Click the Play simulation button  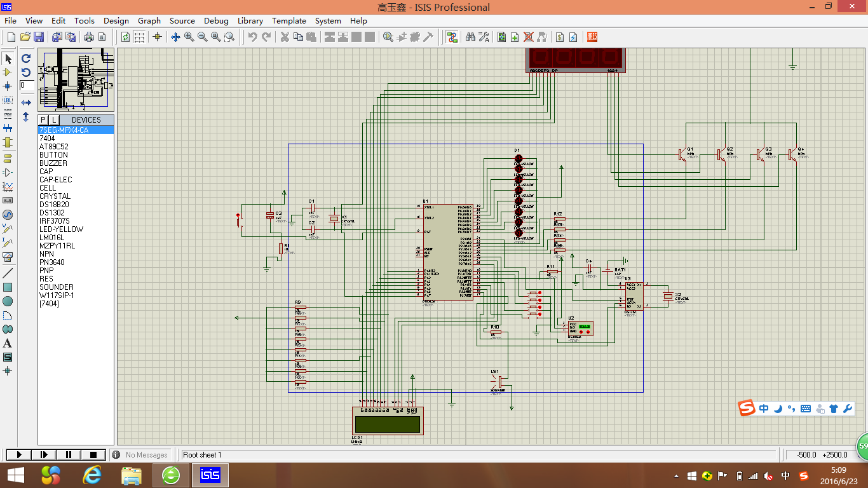[19, 454]
